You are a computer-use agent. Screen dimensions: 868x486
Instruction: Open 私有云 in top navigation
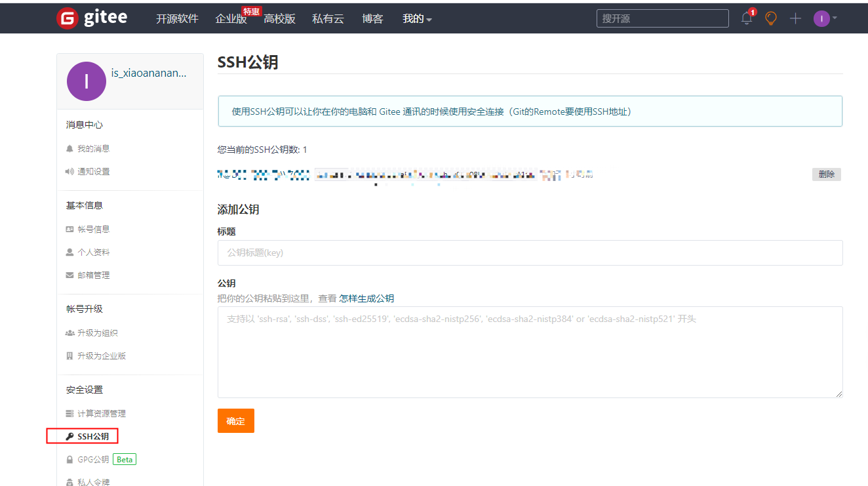click(x=328, y=19)
